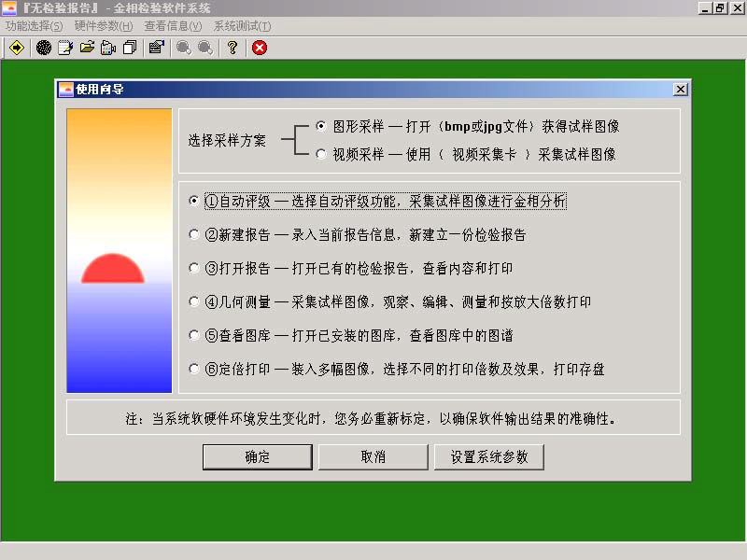Click the yellow question mark help icon
The image size is (747, 560).
(233, 48)
